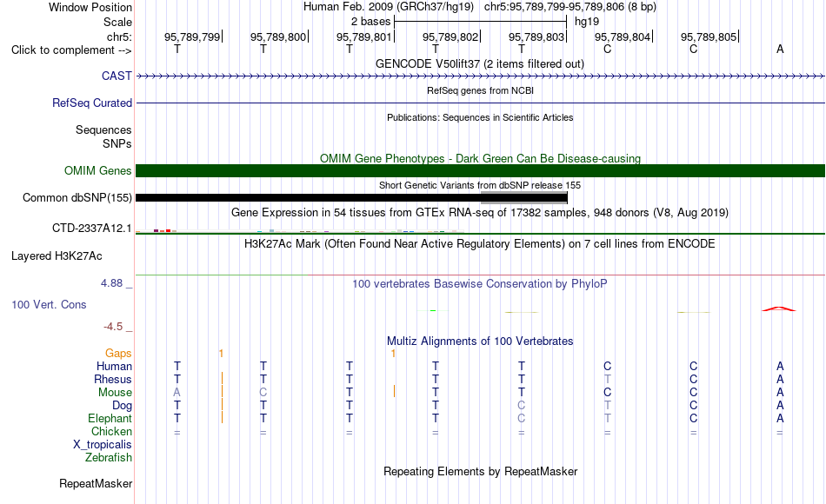Select the OMIM Genes track label
The width and height of the screenshot is (826, 504).
(x=97, y=170)
